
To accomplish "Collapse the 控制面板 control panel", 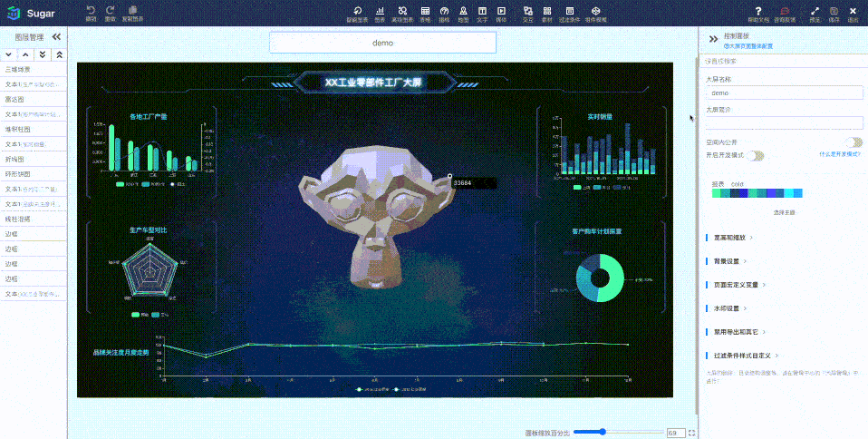I will [713, 39].
